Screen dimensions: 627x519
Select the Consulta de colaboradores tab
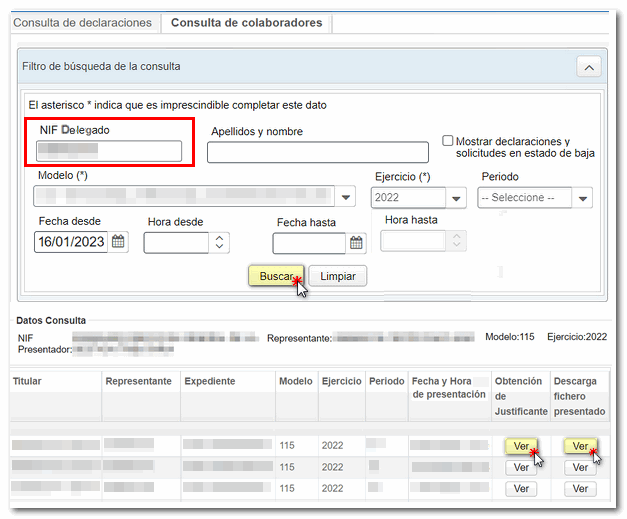point(245,23)
